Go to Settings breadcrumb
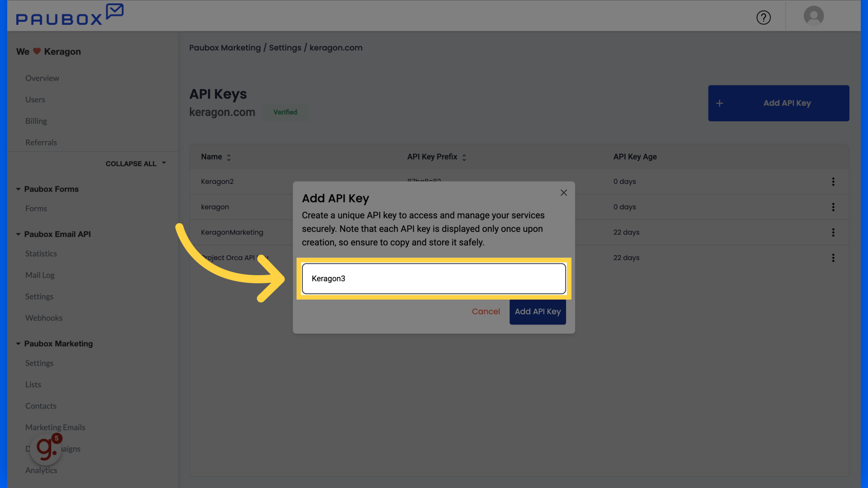This screenshot has height=488, width=868. [285, 48]
